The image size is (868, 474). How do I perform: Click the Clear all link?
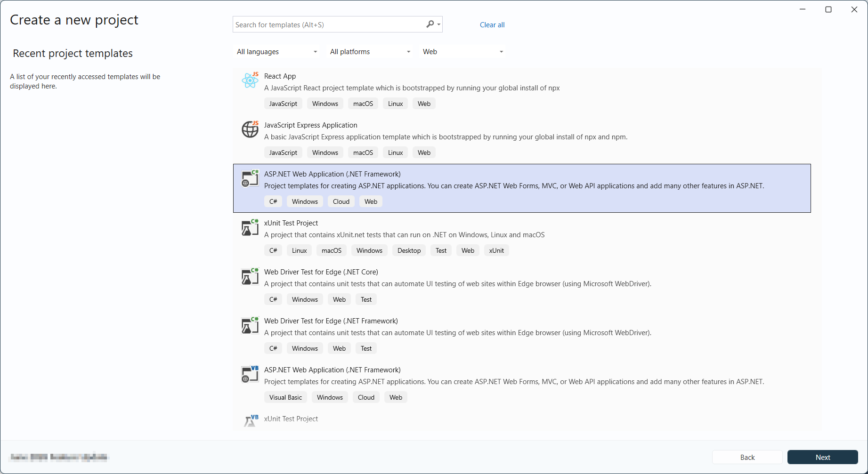(x=492, y=25)
